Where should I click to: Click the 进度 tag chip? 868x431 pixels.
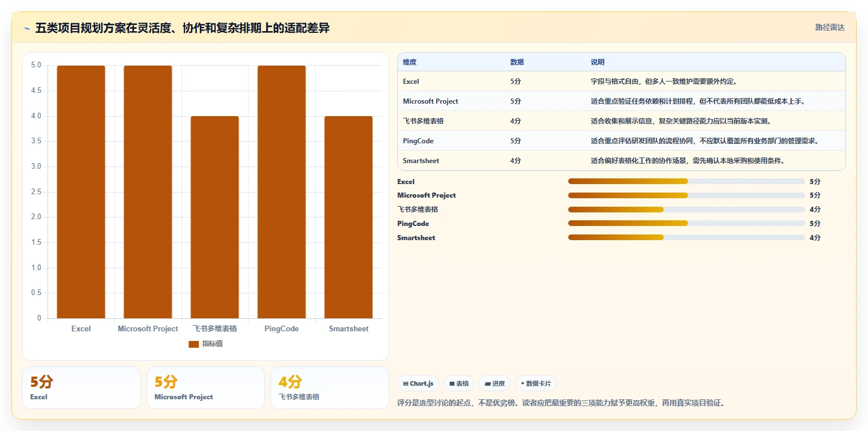tap(495, 383)
